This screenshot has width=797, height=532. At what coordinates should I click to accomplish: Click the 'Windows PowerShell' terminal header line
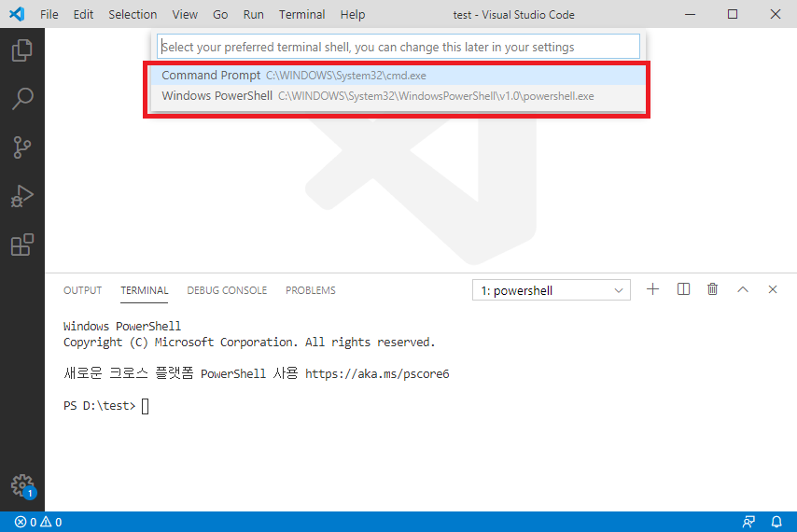pyautogui.click(x=122, y=327)
